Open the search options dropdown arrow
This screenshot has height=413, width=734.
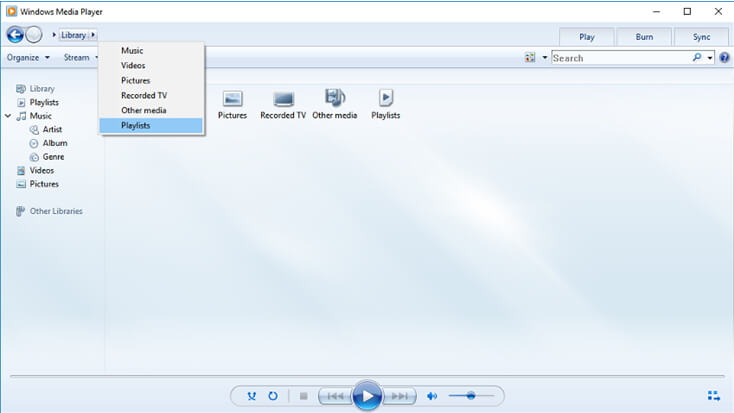710,58
